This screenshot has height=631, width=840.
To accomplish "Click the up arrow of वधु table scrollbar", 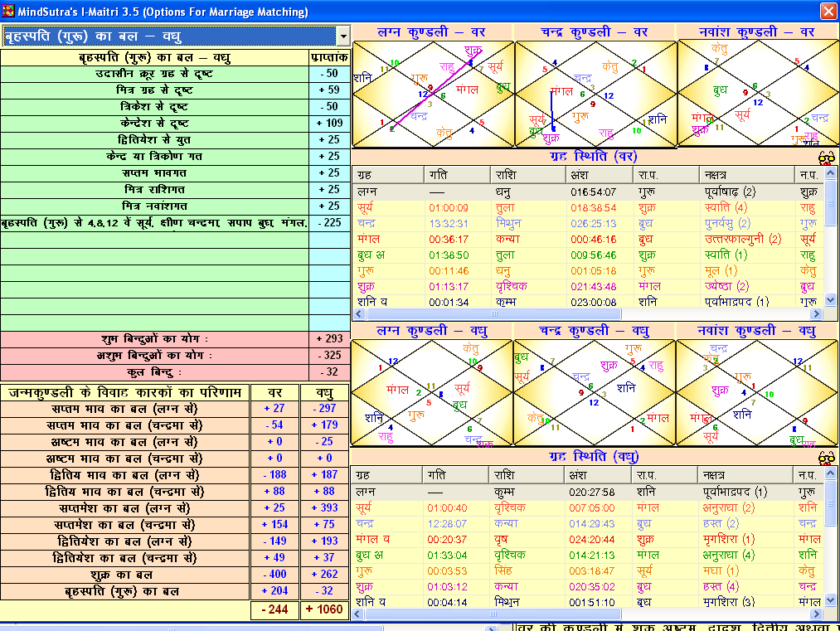I will point(830,473).
